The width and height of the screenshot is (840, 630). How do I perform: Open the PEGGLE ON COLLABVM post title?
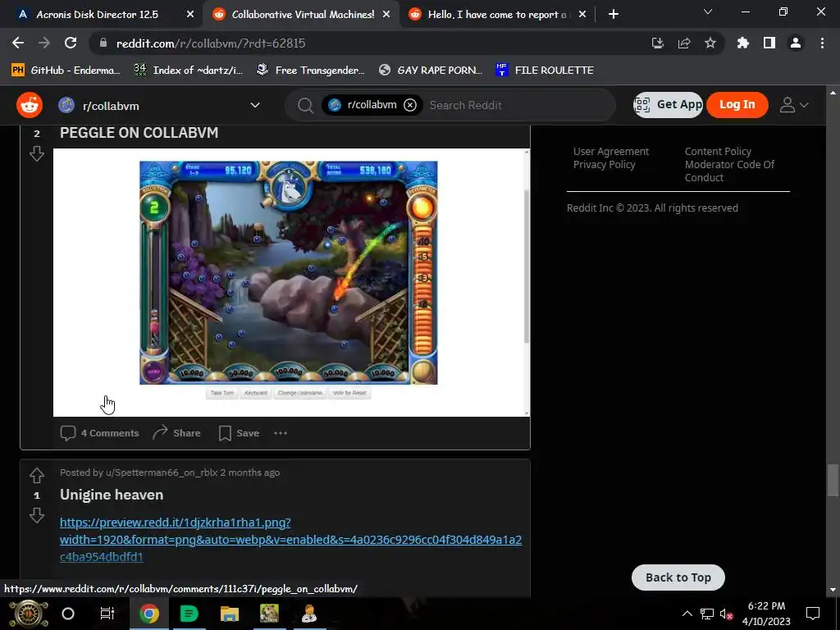pyautogui.click(x=139, y=133)
